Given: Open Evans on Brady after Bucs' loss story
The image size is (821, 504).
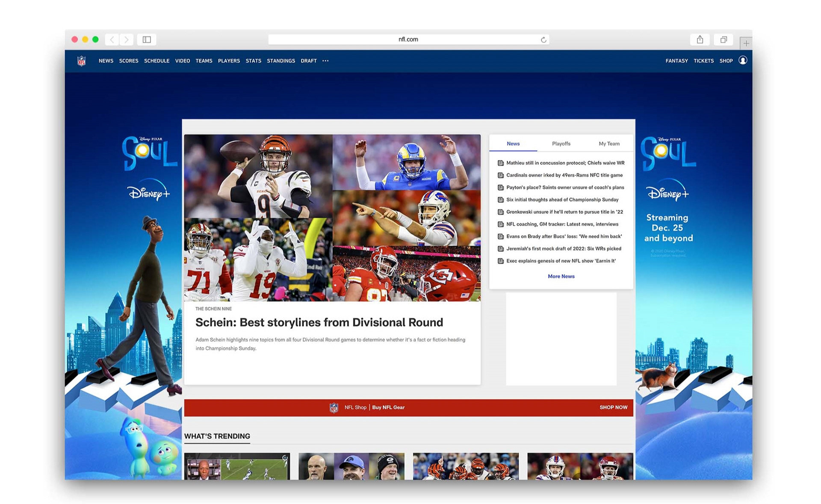Looking at the screenshot, I should coord(564,236).
